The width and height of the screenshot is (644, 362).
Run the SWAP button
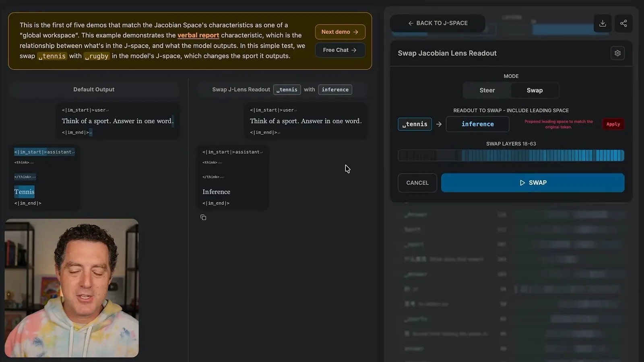tap(533, 183)
